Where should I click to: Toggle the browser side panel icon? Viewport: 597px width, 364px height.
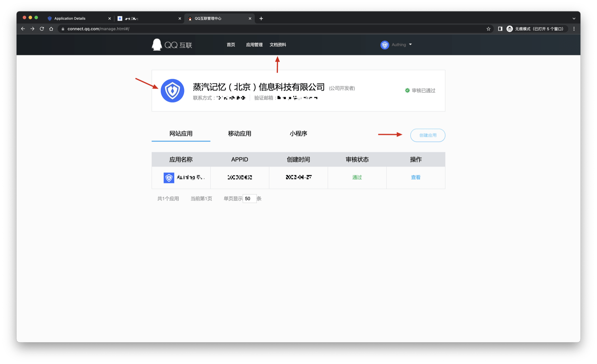click(500, 29)
